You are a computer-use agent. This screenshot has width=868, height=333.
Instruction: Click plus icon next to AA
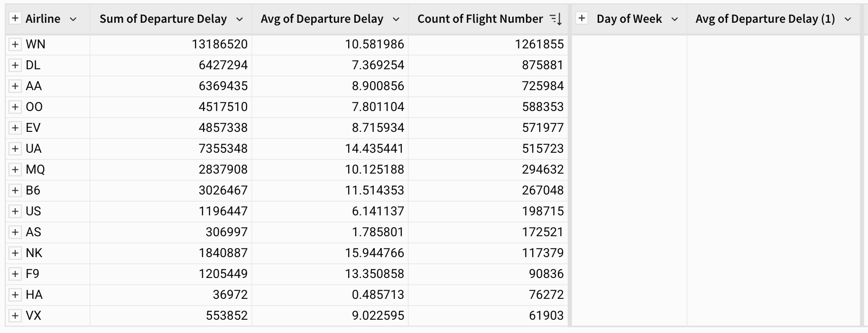pyautogui.click(x=15, y=86)
